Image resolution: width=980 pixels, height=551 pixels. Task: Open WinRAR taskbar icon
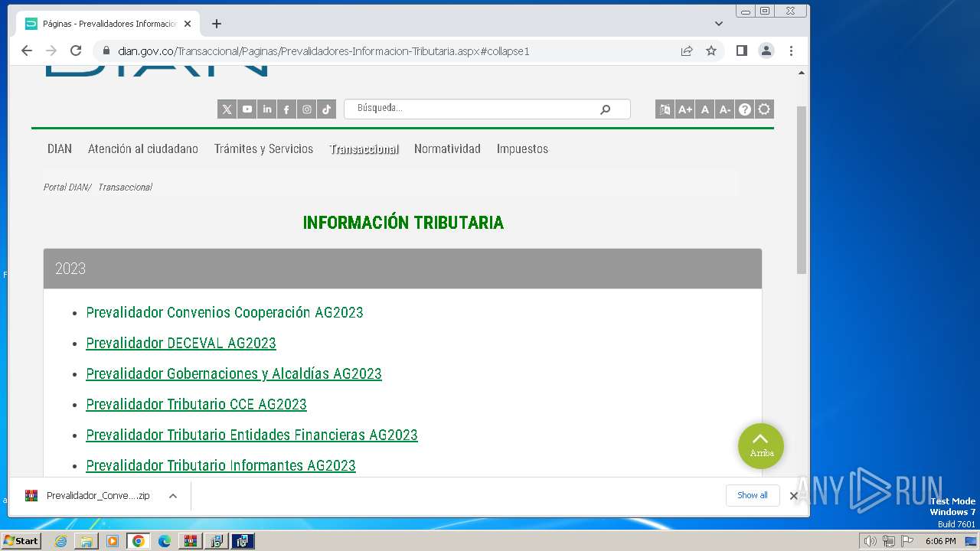click(x=191, y=541)
